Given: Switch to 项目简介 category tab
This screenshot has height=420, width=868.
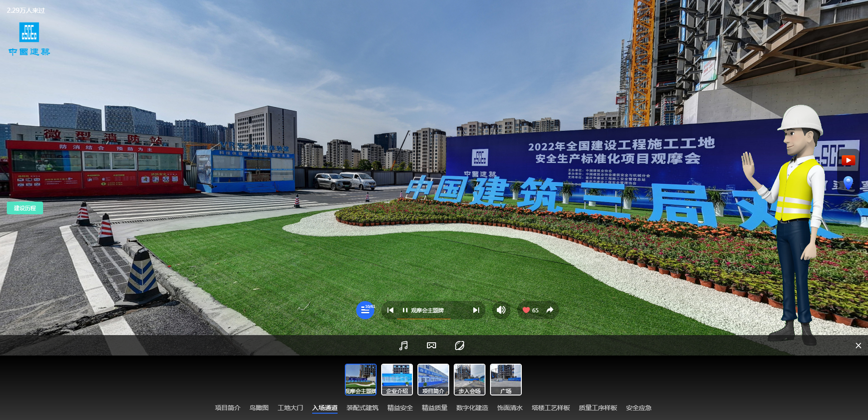Looking at the screenshot, I should click(x=228, y=408).
